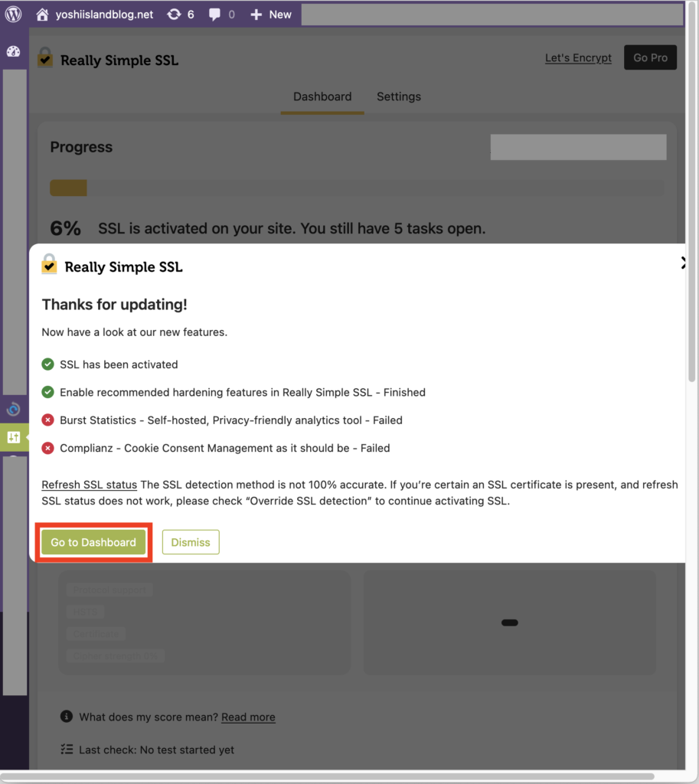The height and width of the screenshot is (784, 699).
Task: Visit site yoshiislandblog.net from admin bar
Action: click(104, 15)
